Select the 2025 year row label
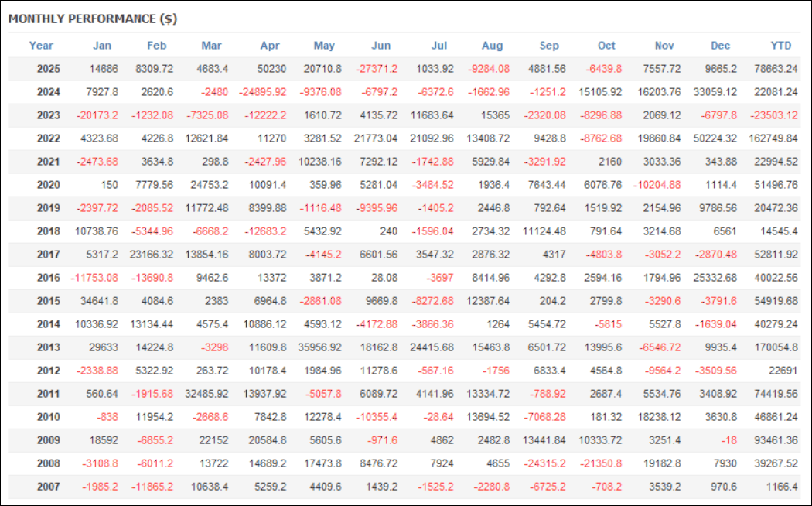The width and height of the screenshot is (812, 506). click(x=49, y=69)
